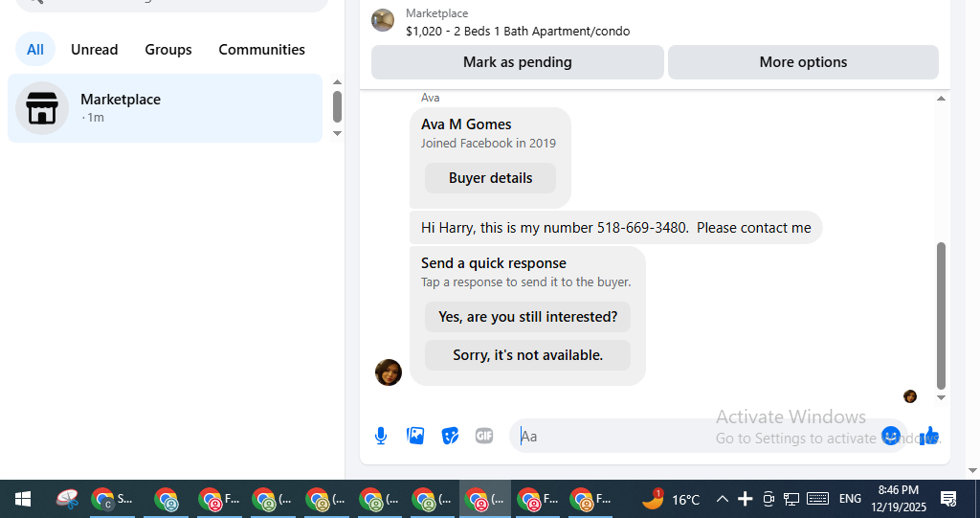Attach a photo with image icon
980x518 pixels.
[x=415, y=436]
